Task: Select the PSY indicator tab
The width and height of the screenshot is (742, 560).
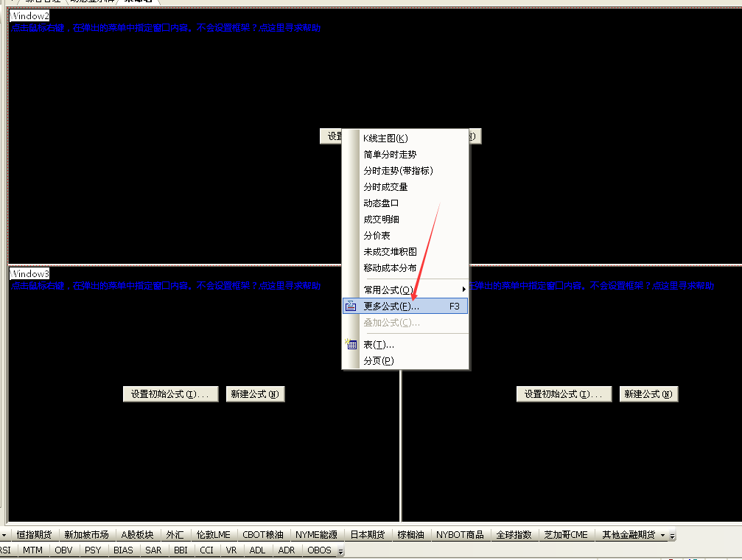Action: [93, 550]
